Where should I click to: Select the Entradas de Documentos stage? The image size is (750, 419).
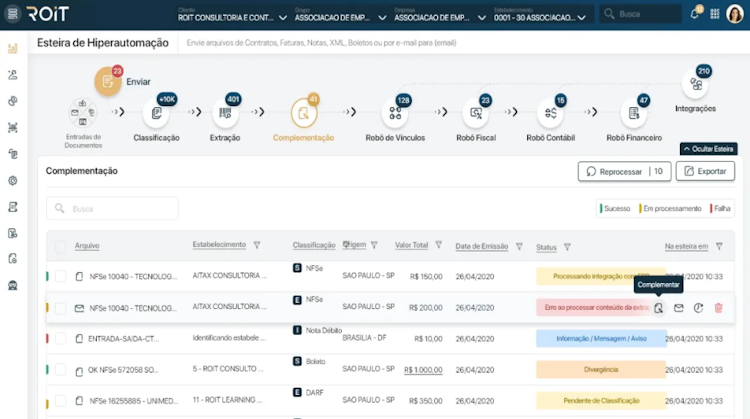pyautogui.click(x=83, y=113)
